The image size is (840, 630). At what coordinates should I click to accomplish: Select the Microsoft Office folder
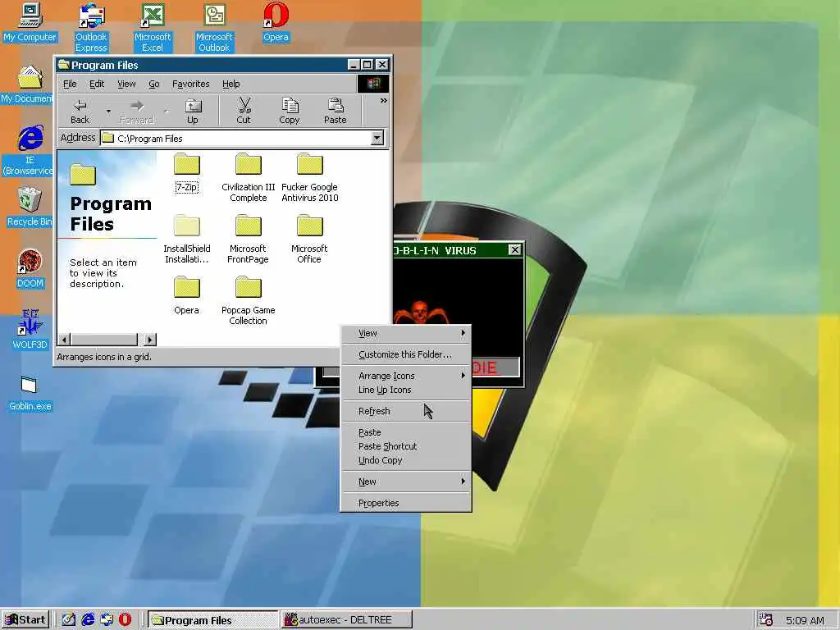coord(309,239)
